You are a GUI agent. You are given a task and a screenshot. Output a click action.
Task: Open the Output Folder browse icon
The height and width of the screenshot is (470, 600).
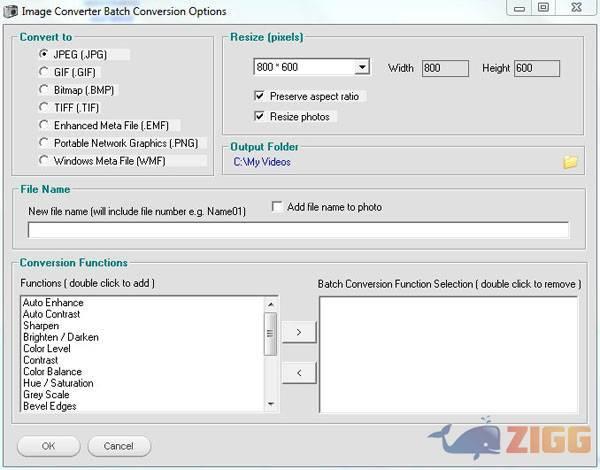coord(571,161)
